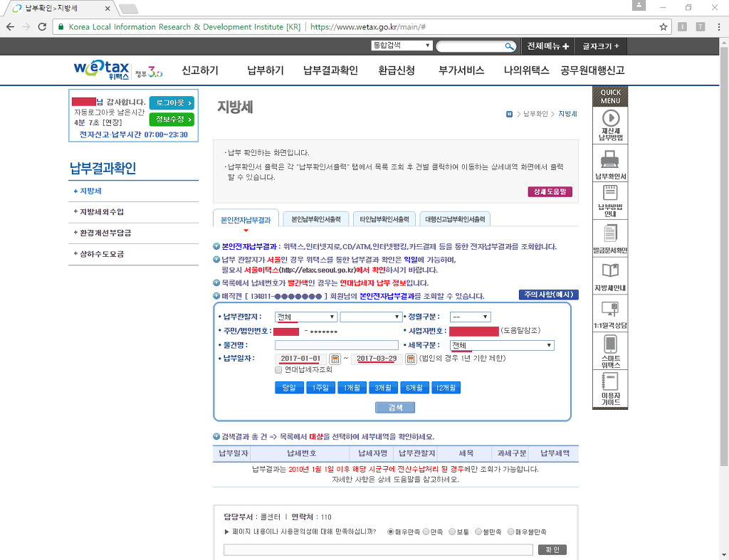Check the 연대납세자조회 checkbox
This screenshot has height=560, width=729.
click(x=278, y=370)
